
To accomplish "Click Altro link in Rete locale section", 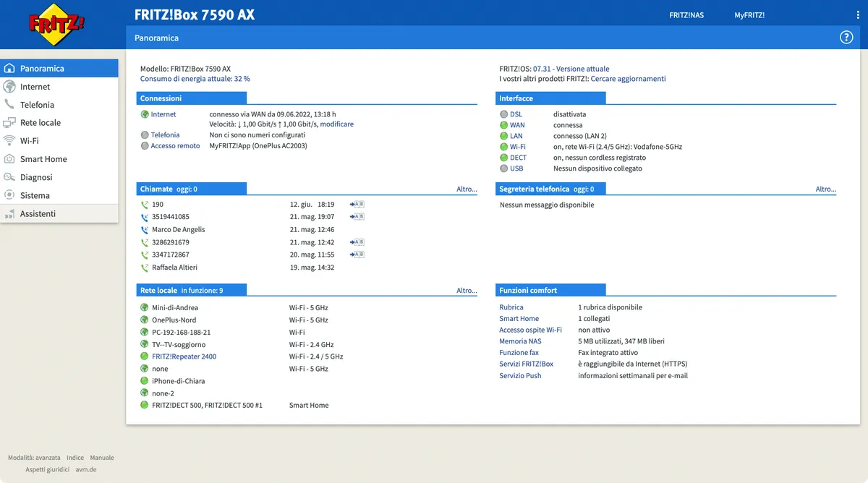I will point(467,291).
